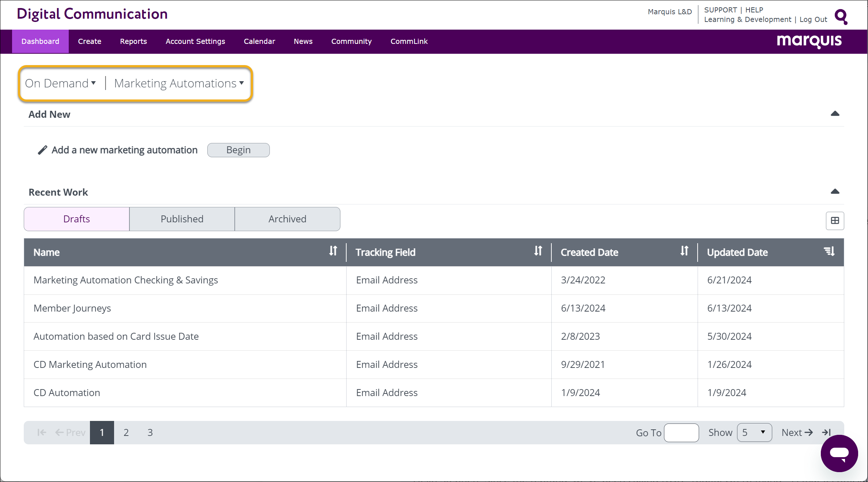868x482 pixels.
Task: Click the marquis logo
Action: (809, 41)
